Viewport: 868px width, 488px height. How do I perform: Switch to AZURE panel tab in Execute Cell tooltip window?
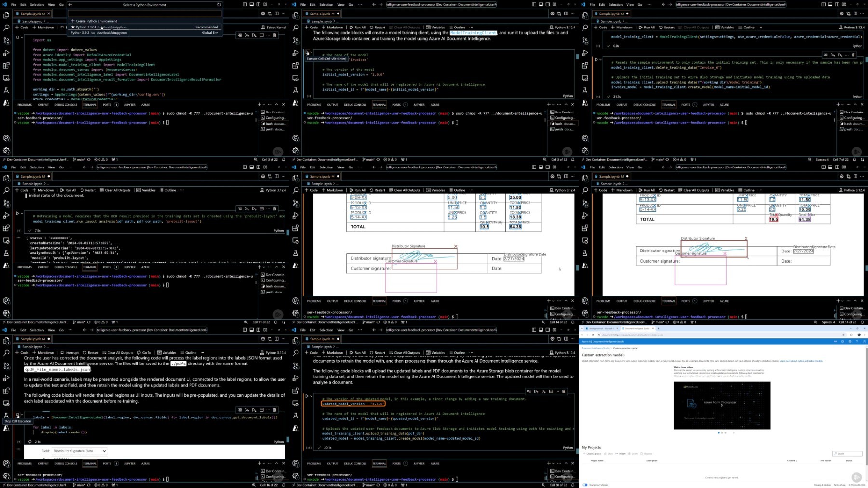(x=435, y=105)
